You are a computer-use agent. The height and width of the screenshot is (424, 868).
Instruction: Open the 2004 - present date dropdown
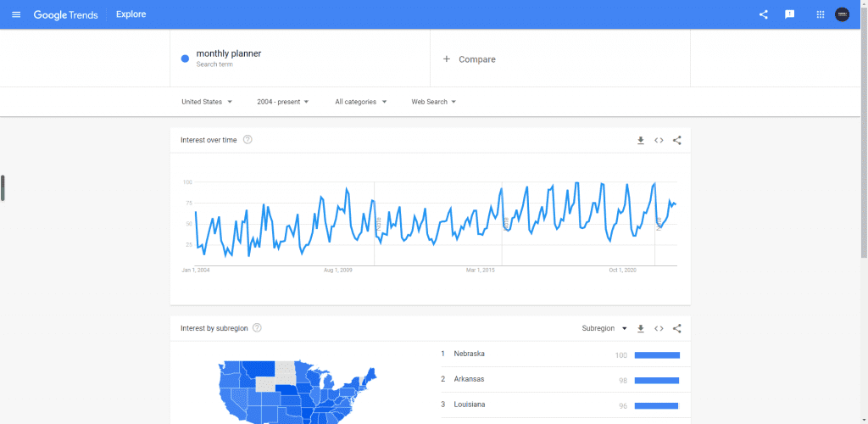pos(282,102)
